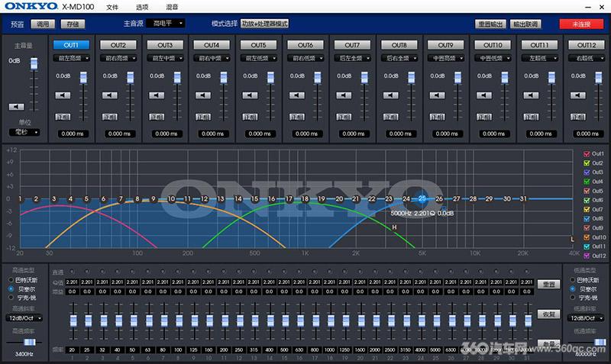Click the OUT6 channel volume fader
Image resolution: width=611 pixels, height=364 pixels.
(318, 78)
